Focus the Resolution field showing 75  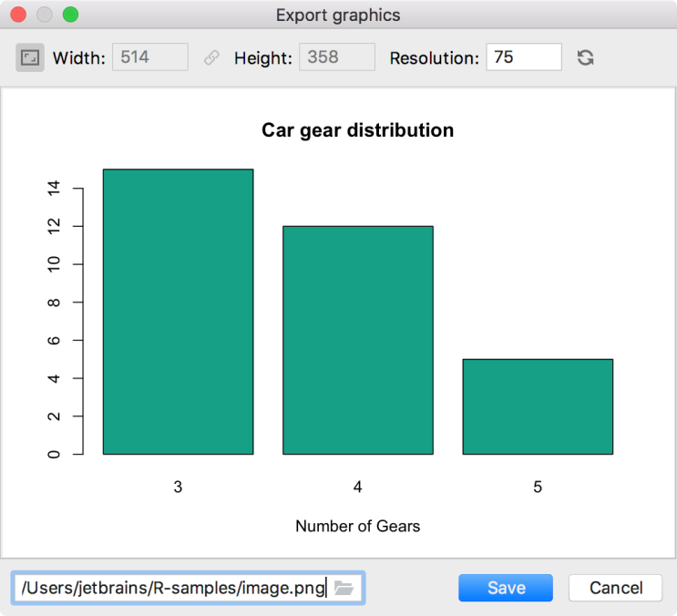(x=524, y=57)
